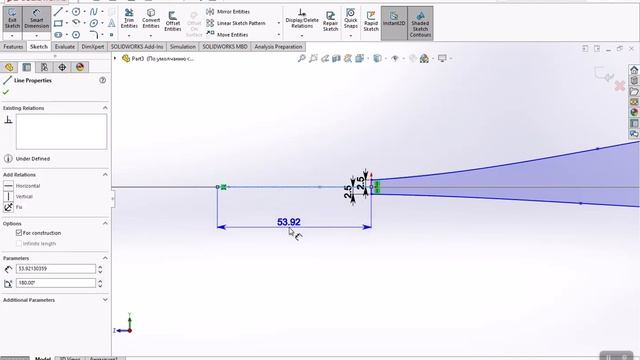Select the Corner Rectangle tool
This screenshot has height=360, width=640.
coord(58,23)
